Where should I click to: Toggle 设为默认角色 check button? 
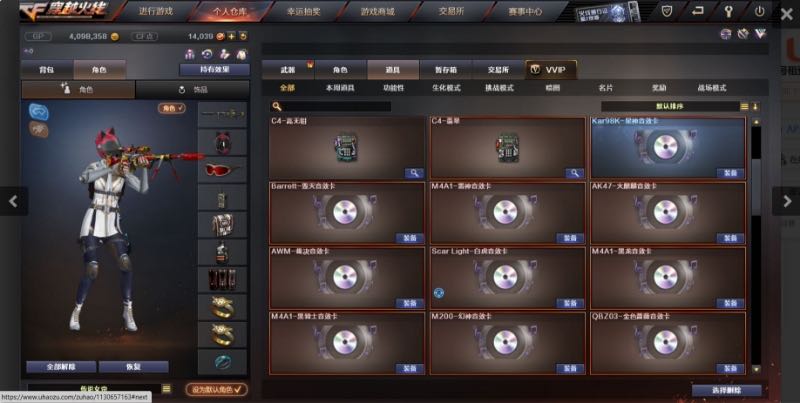(216, 389)
